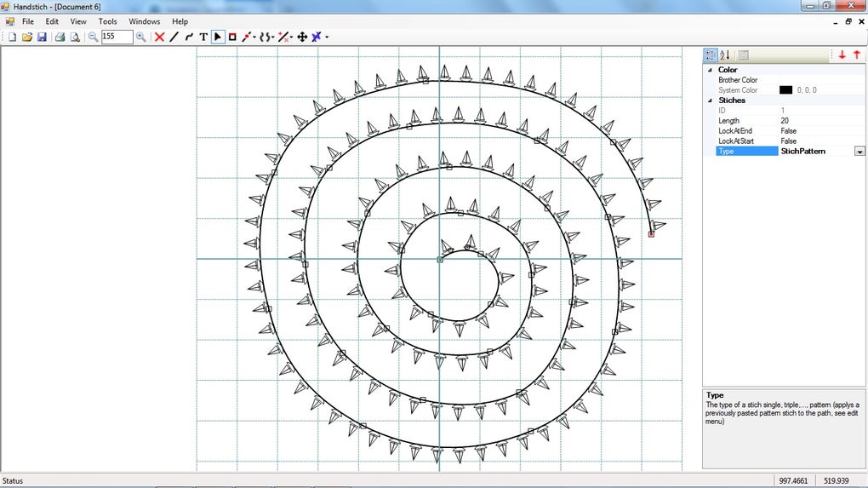
Task: Save document using floppy disk icon
Action: point(42,37)
